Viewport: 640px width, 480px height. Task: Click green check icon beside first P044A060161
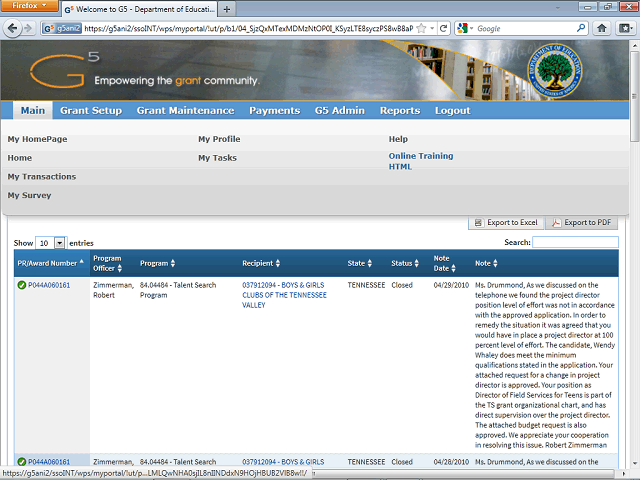tap(22, 285)
